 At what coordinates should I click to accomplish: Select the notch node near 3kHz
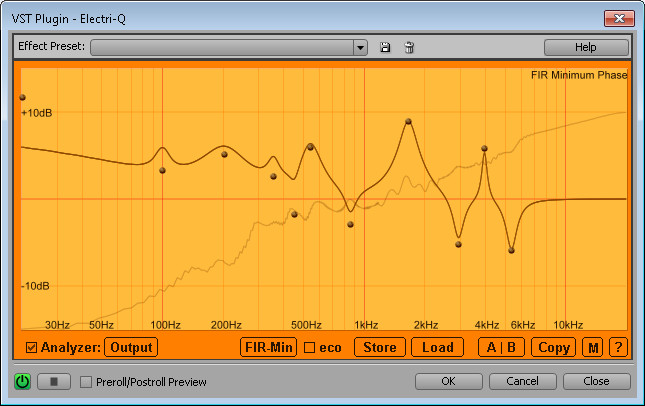tap(458, 244)
